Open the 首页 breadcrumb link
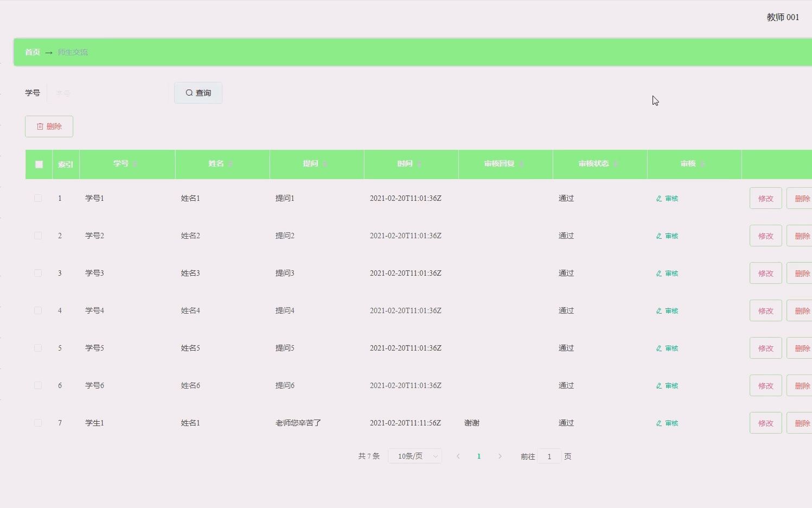Screen dimensions: 812x508 (32, 52)
